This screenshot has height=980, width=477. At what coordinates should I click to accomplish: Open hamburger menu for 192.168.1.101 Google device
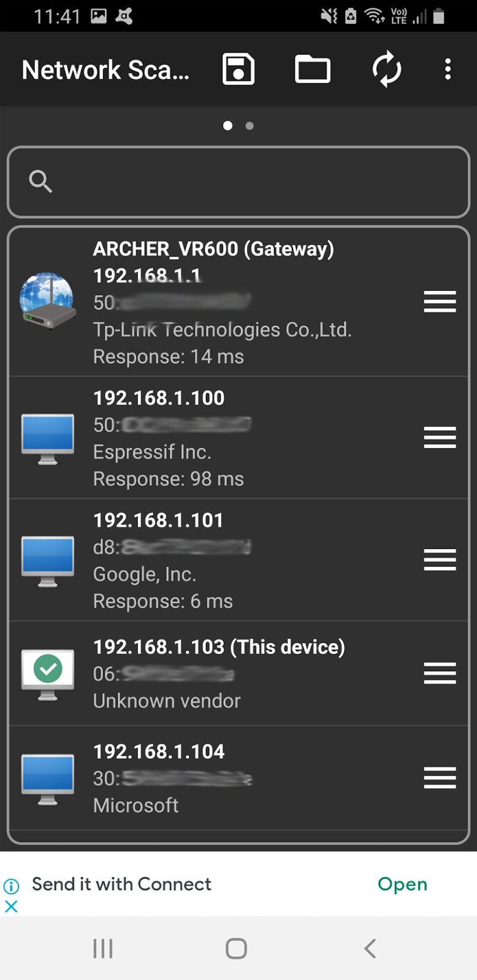[x=440, y=560]
